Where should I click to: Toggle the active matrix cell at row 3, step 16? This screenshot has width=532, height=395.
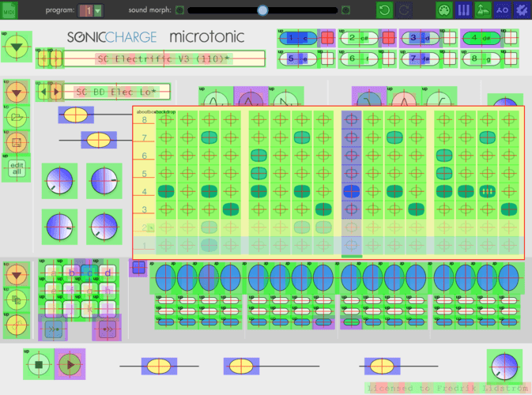coord(508,209)
